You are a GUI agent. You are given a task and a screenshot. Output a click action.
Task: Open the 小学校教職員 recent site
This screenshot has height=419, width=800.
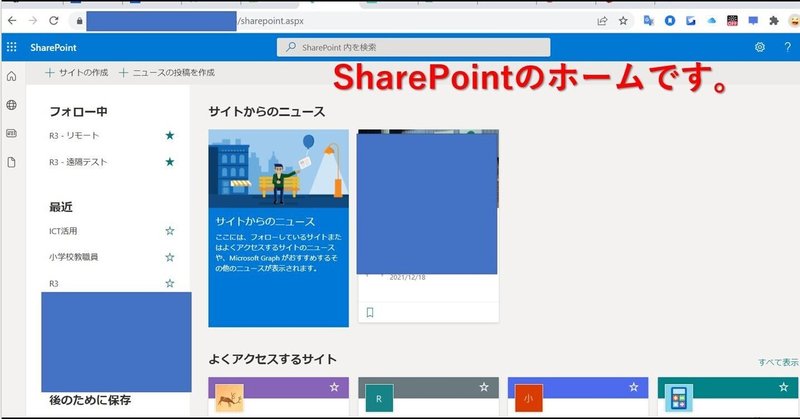click(x=73, y=257)
